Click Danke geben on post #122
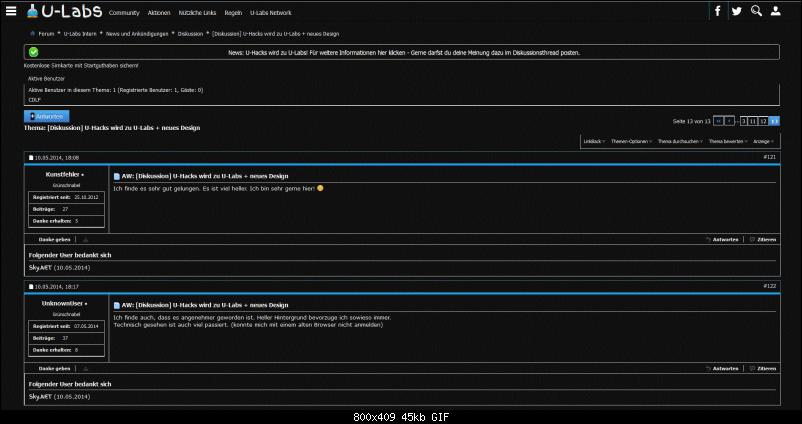The height and width of the screenshot is (424, 802). 54,368
